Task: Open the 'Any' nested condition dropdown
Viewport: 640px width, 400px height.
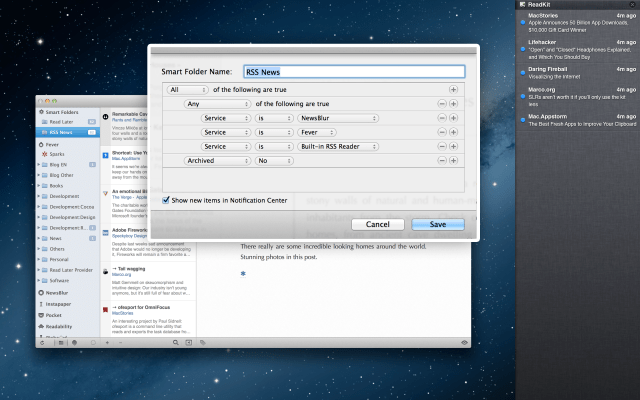Action: pyautogui.click(x=216, y=104)
